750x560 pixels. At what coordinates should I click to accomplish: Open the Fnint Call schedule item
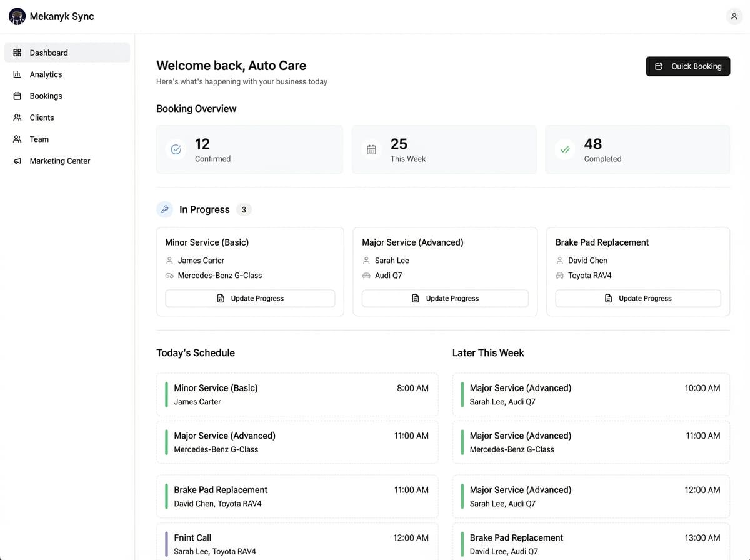[x=297, y=544]
